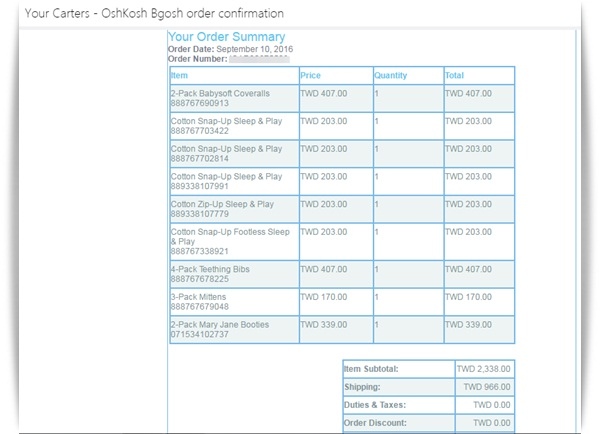Select the '4-Pack Teething Bibs' item name
600x434 pixels.
pyautogui.click(x=210, y=269)
